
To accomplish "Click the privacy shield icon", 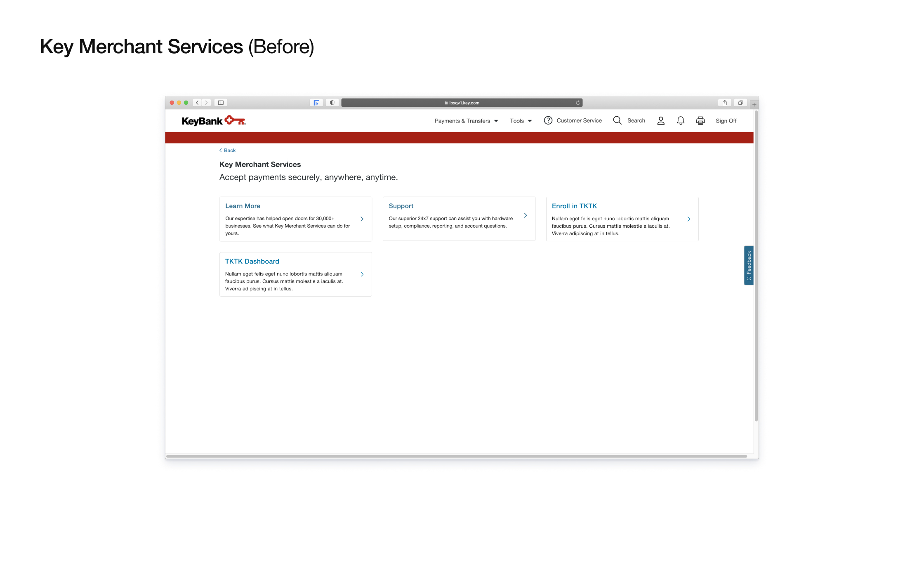I will tap(332, 103).
